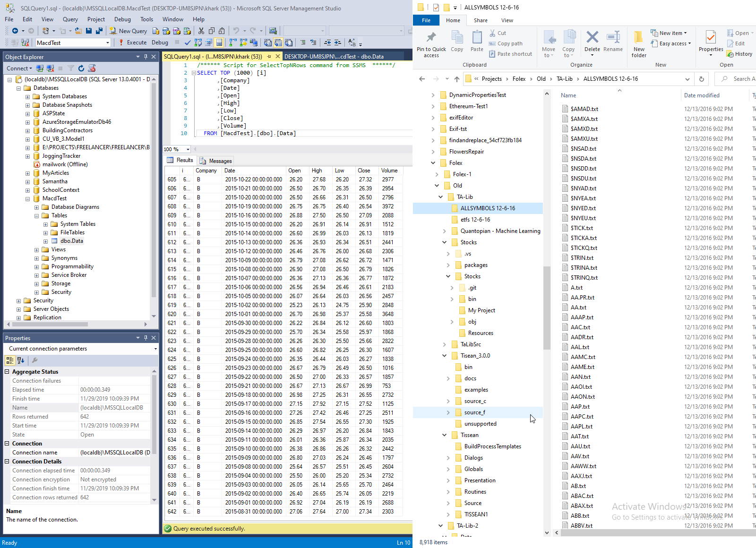Click the Debug button in the SQL toolbar
The width and height of the screenshot is (756, 548).
tap(160, 43)
